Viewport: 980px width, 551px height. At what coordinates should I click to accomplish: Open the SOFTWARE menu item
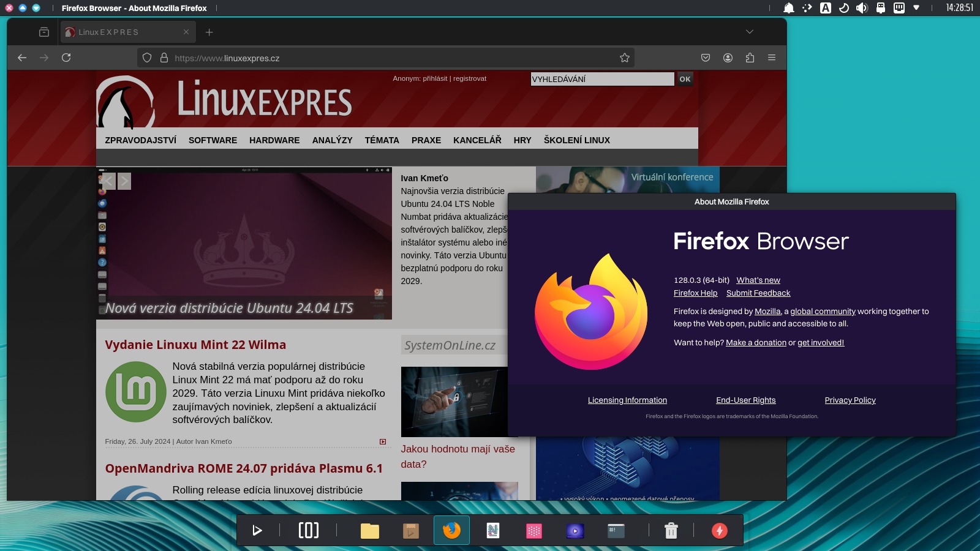213,140
